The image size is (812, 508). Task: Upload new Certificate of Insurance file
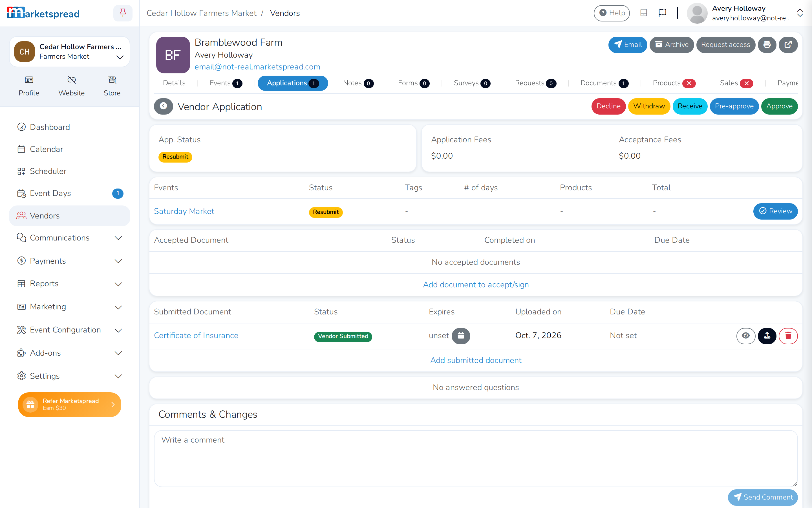coord(767,336)
